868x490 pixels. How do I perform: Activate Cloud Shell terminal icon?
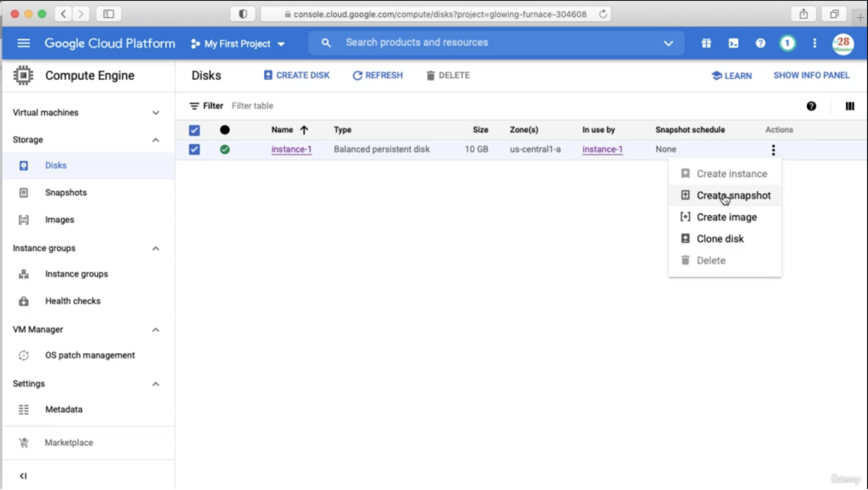(733, 43)
